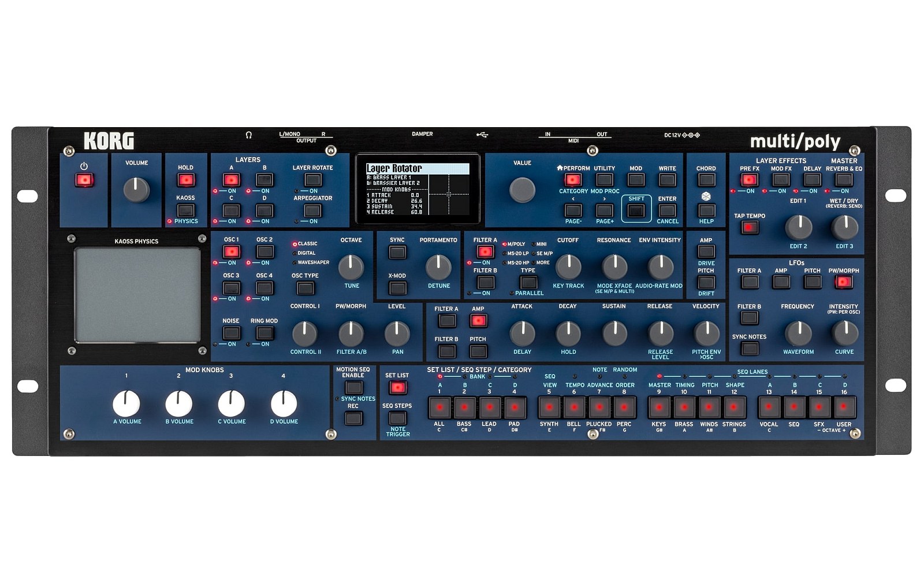This screenshot has height=582, width=924.
Task: Click the EDIT 1 / EDIT 2 knob
Action: (799, 228)
